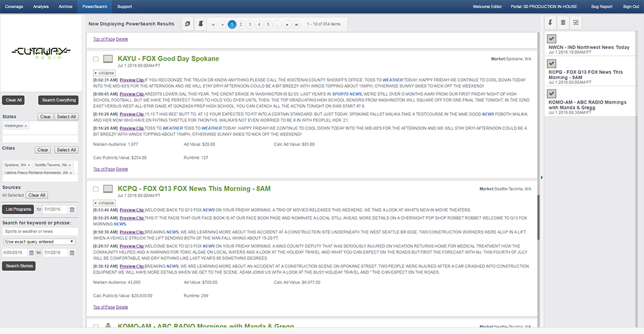Click the List Programs button
The height and width of the screenshot is (334, 644).
pyautogui.click(x=19, y=209)
